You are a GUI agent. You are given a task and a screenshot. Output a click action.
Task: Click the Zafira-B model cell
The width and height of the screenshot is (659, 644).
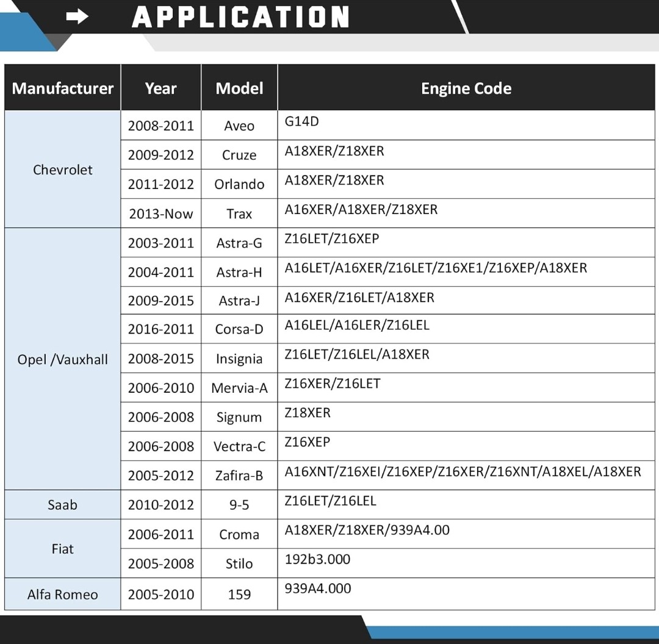[x=239, y=476]
